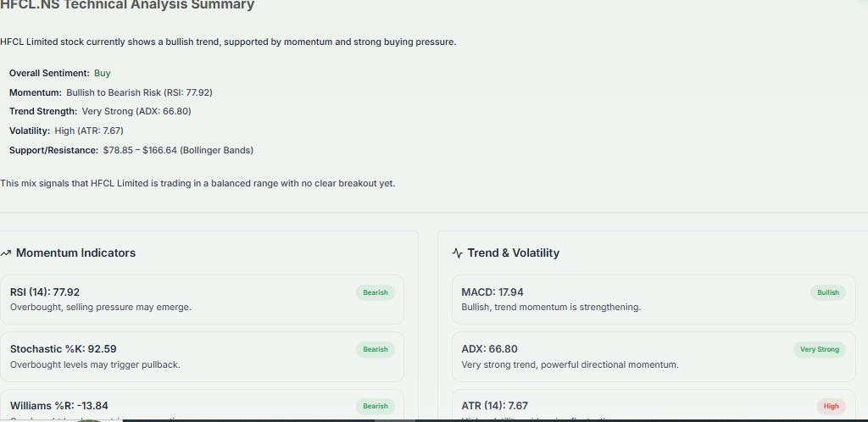Click the Bearish badge on RSI (14) card
This screenshot has height=422, width=868.
tap(376, 292)
